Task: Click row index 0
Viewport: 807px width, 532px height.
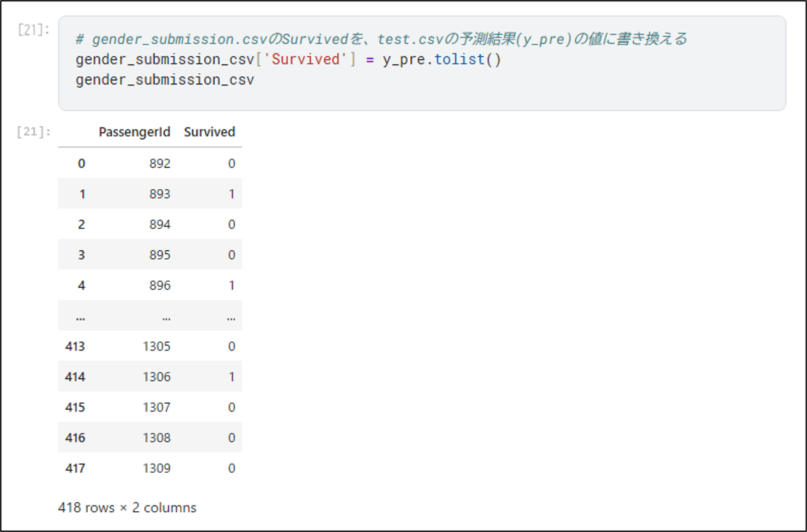Action: point(81,163)
